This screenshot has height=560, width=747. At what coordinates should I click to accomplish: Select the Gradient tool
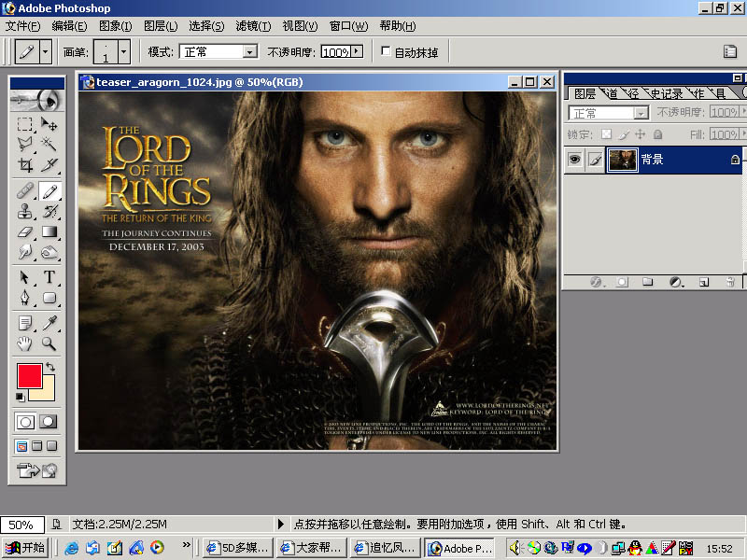tap(49, 231)
